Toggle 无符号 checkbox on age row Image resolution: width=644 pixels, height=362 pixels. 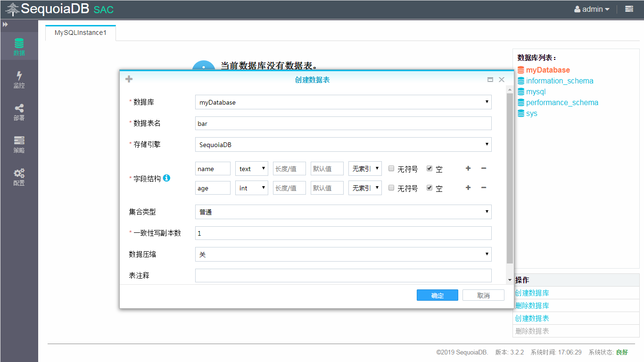391,188
